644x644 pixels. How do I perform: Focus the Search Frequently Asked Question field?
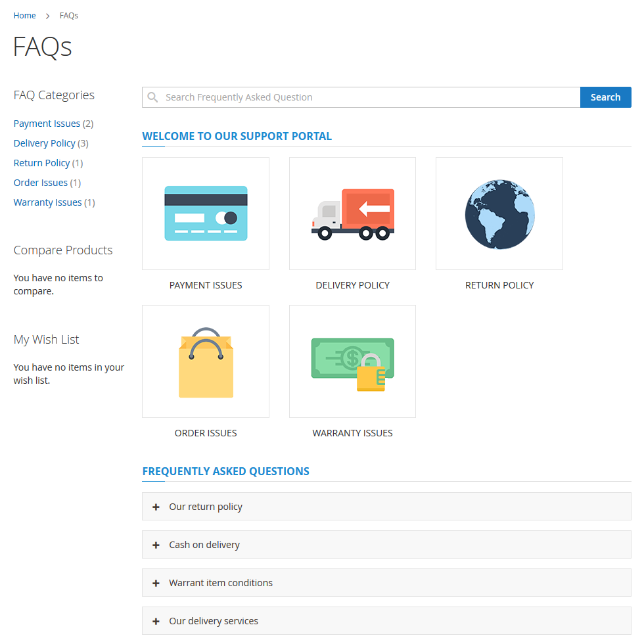tap(368, 97)
